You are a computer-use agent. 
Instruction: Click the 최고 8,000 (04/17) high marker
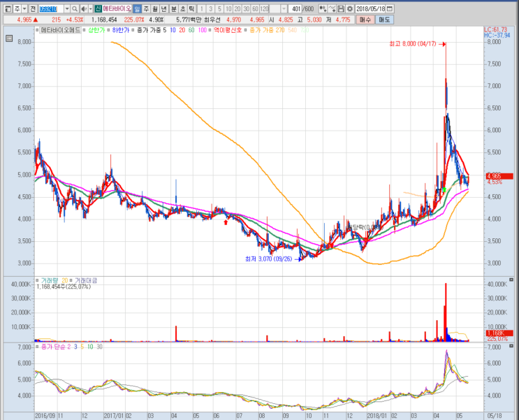tap(418, 44)
